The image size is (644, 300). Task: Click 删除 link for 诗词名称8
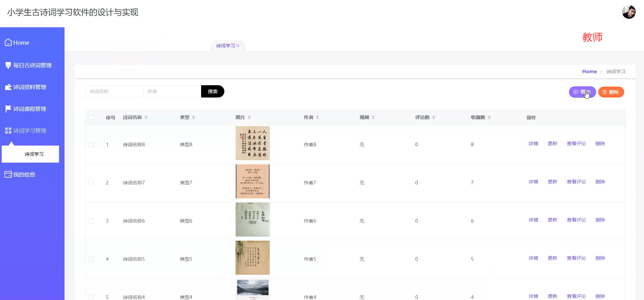600,144
